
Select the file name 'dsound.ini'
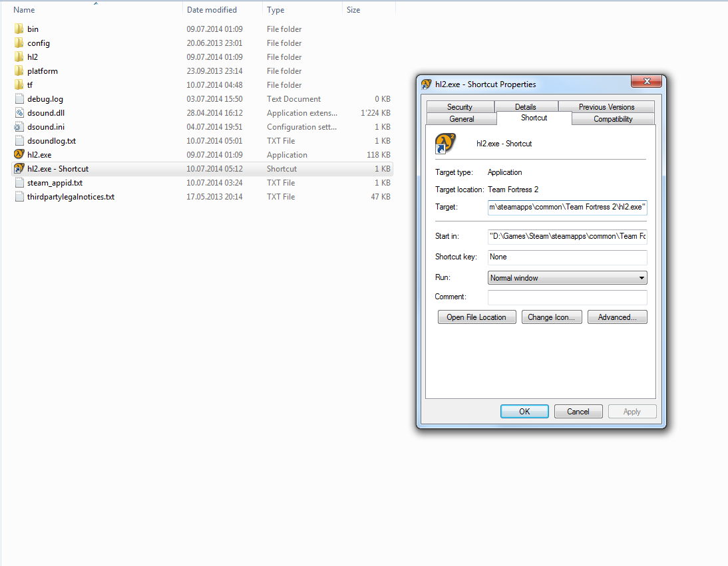[x=46, y=126]
